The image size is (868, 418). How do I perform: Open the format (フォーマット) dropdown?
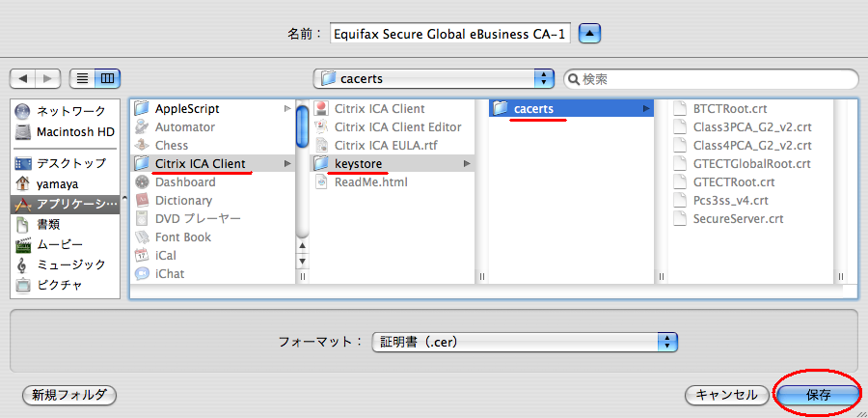point(525,342)
